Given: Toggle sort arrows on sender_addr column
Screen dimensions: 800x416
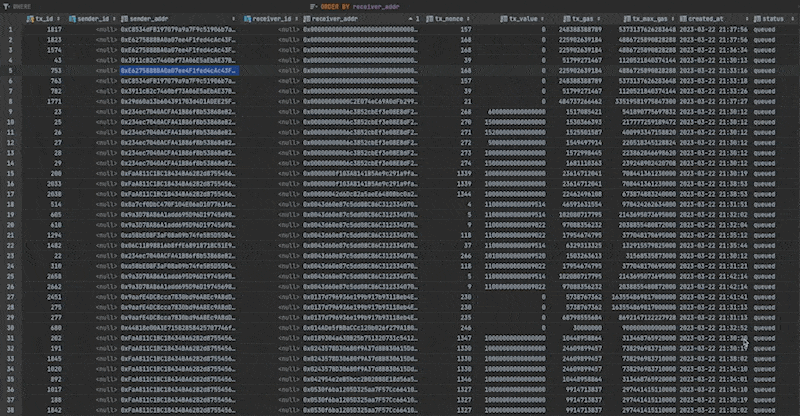Looking at the screenshot, I should click(233, 19).
